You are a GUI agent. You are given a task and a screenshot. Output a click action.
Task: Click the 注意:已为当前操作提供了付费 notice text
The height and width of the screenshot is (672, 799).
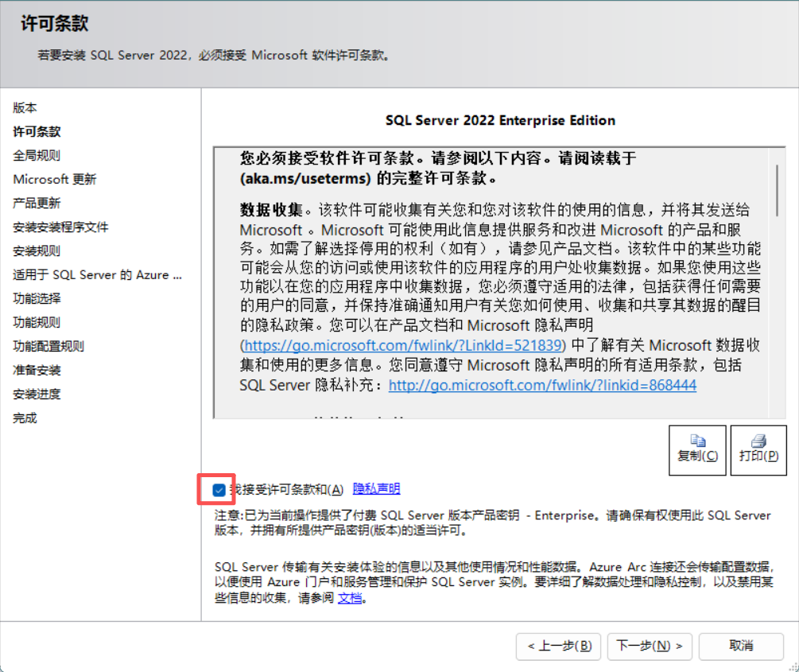point(492,522)
